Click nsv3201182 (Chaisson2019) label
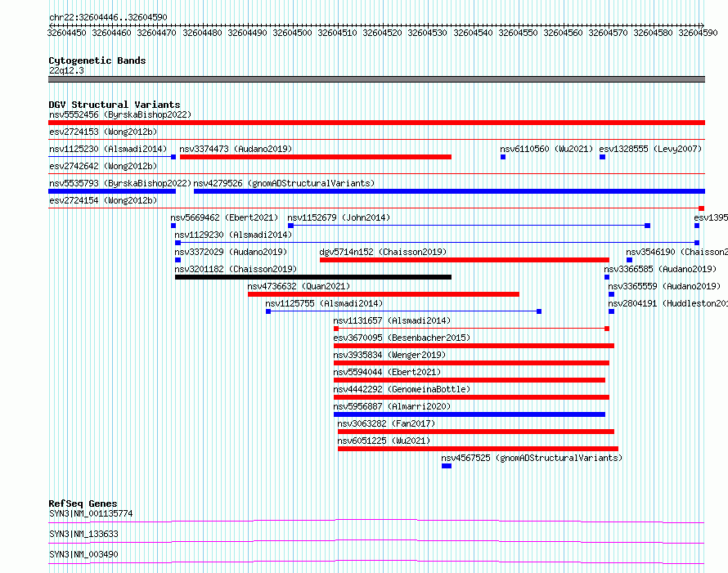This screenshot has height=573, width=728. pos(236,269)
